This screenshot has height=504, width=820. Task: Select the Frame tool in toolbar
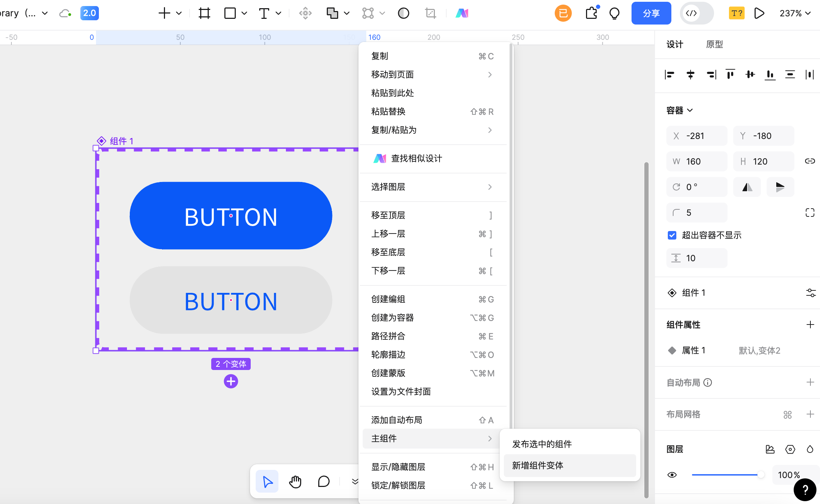[204, 14]
